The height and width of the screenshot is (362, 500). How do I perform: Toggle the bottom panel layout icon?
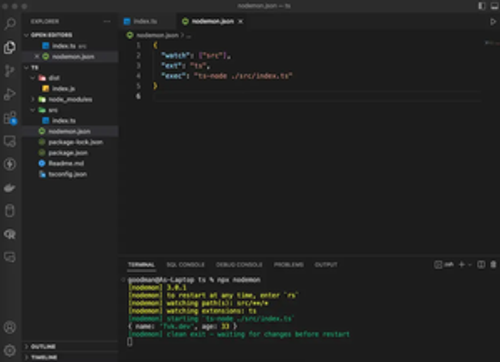494,6
